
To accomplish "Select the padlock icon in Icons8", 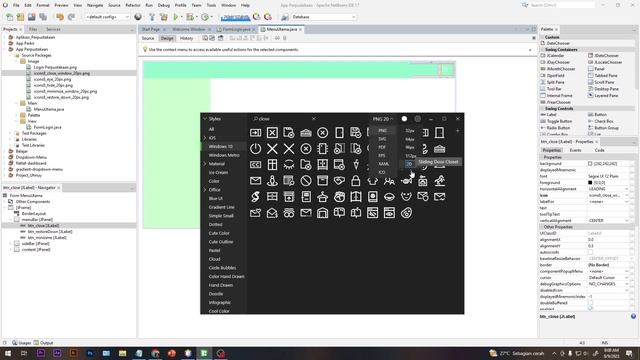I will 356,180.
